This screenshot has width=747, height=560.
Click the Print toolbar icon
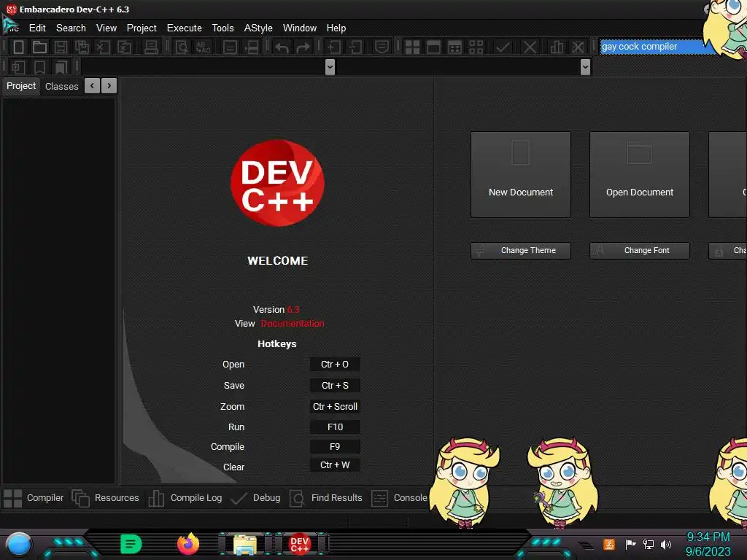[151, 47]
